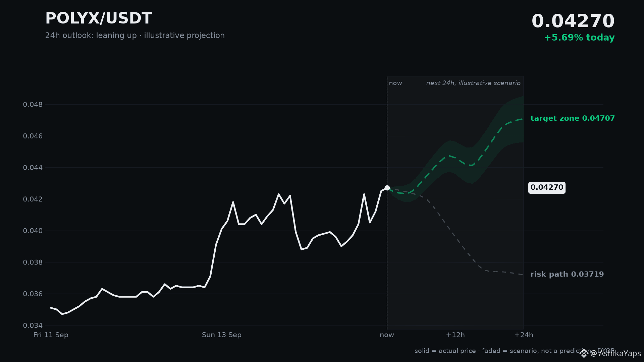The height and width of the screenshot is (362, 644).
Task: Click the Binance logo icon near the watermark
Action: click(584, 353)
